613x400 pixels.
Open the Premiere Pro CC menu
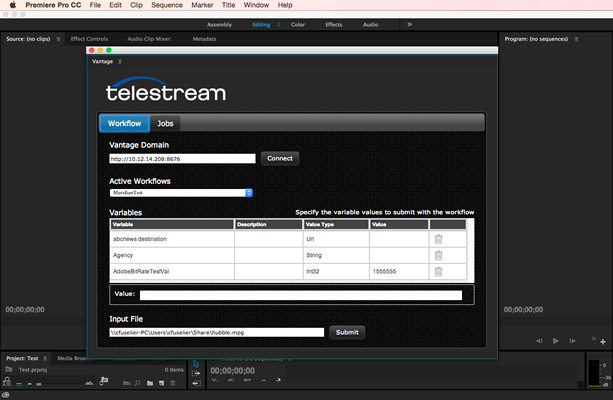click(53, 5)
